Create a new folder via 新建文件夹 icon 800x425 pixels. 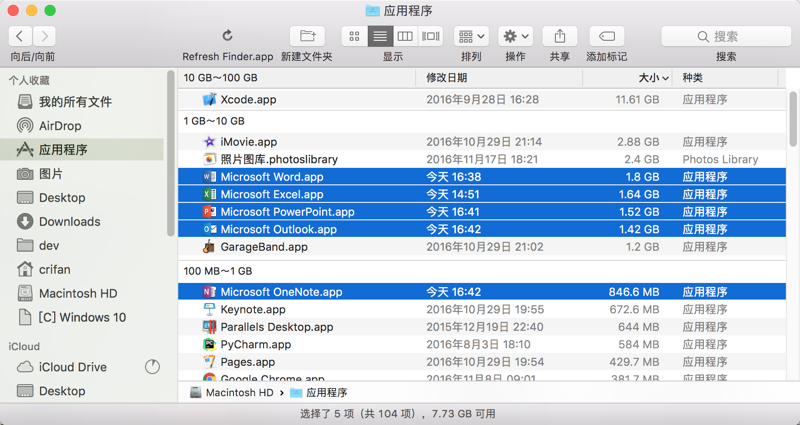click(x=307, y=36)
